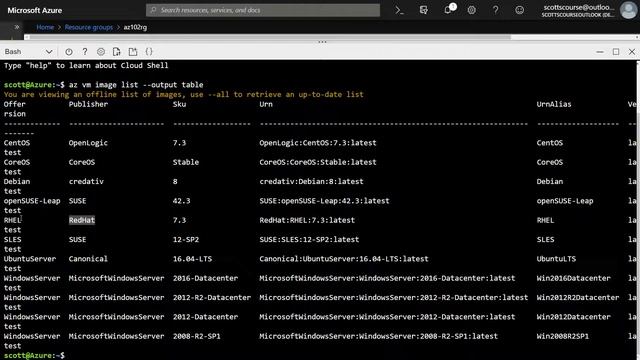Open a new Cloud Shell session

pos(133,51)
